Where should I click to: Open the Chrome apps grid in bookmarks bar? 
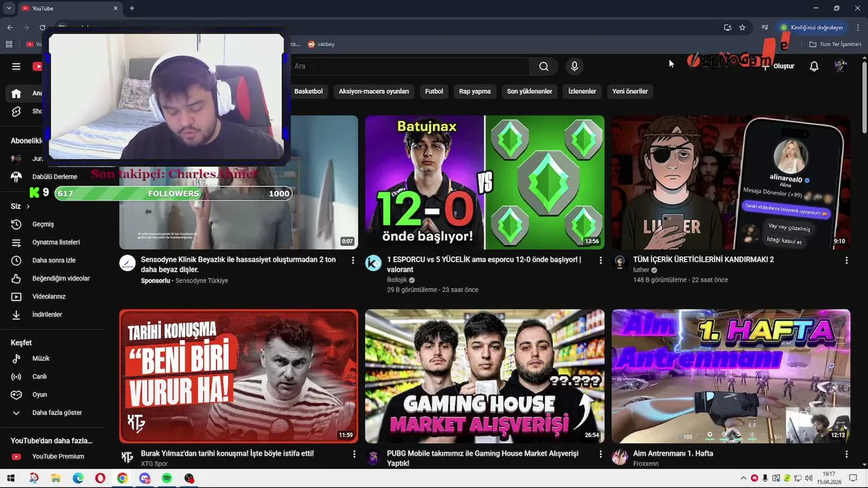(x=9, y=44)
